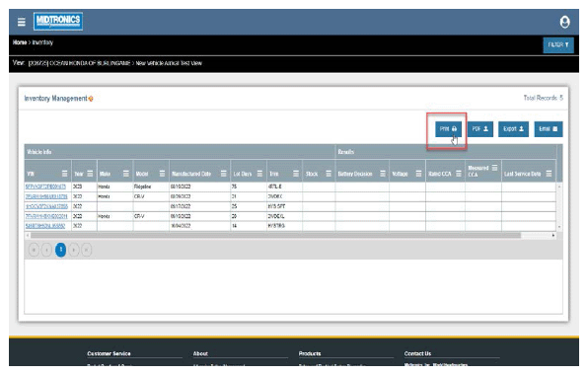Click the horizontal scrollbar under the table
The width and height of the screenshot is (588, 375).
point(275,235)
